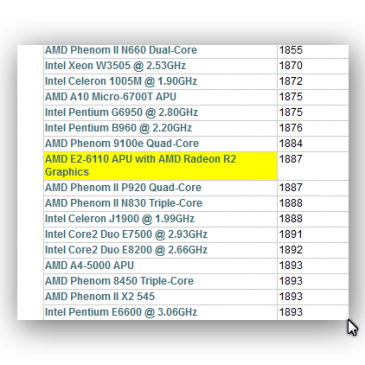The width and height of the screenshot is (365, 365).
Task: Open Intel Celeron 1005M @ 1.90GHz link
Action: click(x=121, y=81)
